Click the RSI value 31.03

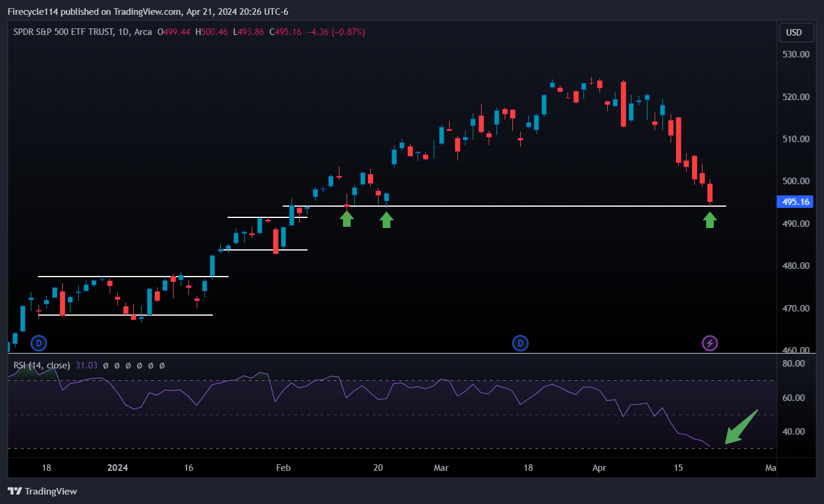tap(86, 365)
